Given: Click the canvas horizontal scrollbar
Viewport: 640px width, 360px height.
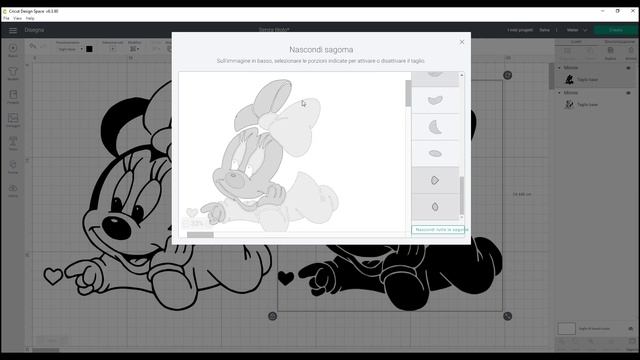Looking at the screenshot, I should point(46,350).
